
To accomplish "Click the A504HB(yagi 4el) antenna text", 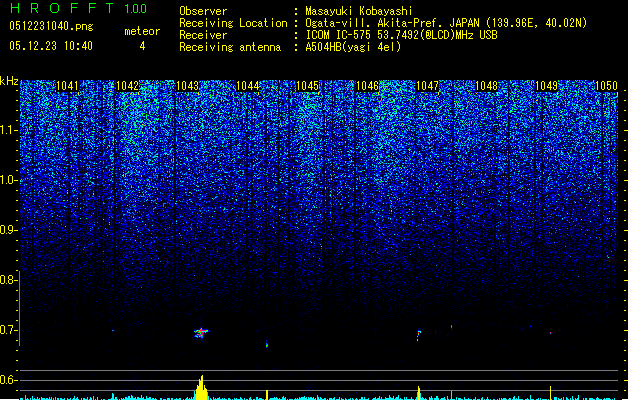I will click(353, 47).
